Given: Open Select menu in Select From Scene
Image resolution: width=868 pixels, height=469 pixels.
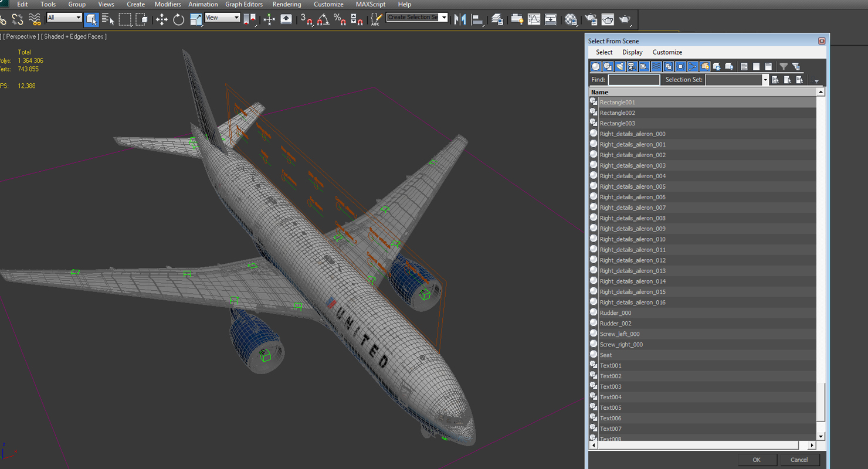Looking at the screenshot, I should [604, 52].
